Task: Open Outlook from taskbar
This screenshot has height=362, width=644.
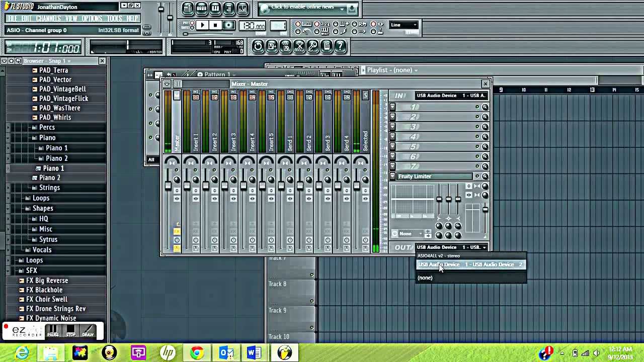Action: [x=225, y=352]
